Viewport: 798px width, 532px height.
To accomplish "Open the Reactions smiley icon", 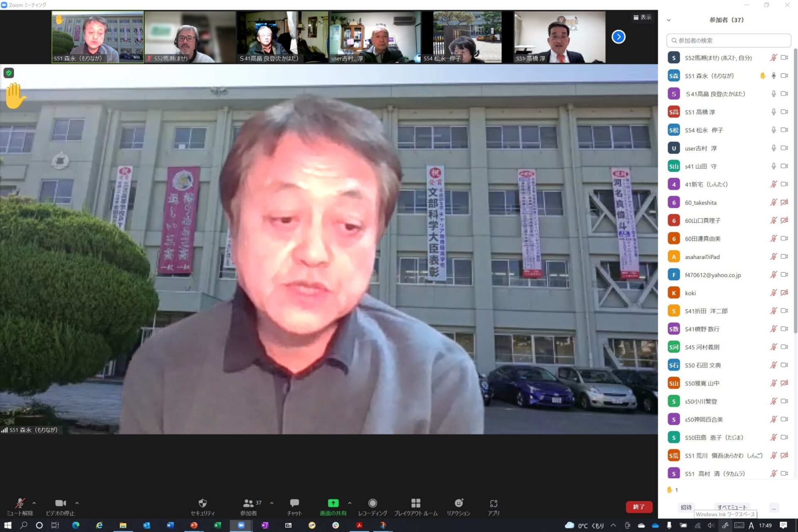I will 459,503.
